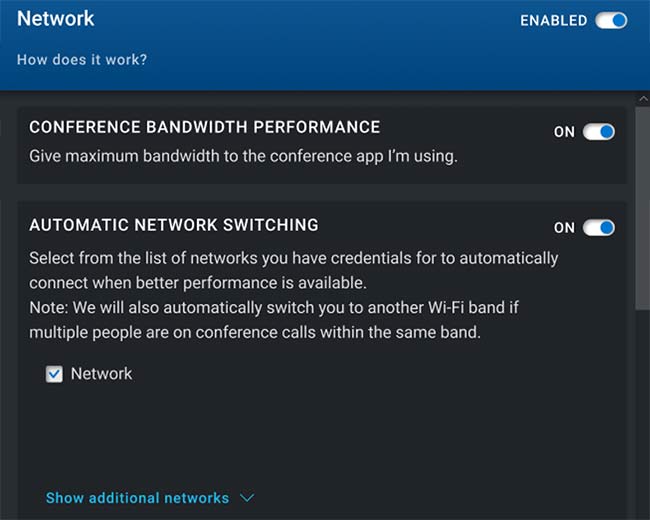The width and height of the screenshot is (650, 520).
Task: Toggle the Network ENABLED switch
Action: pyautogui.click(x=611, y=20)
